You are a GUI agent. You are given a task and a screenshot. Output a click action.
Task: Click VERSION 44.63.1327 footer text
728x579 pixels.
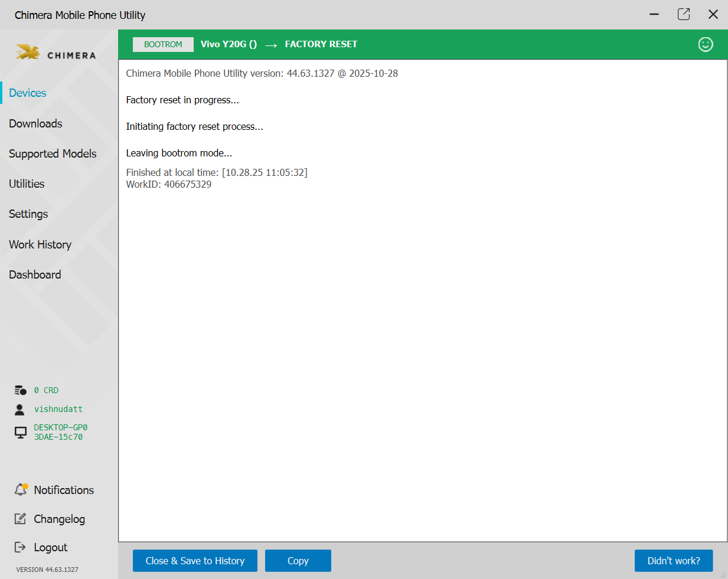point(47,570)
